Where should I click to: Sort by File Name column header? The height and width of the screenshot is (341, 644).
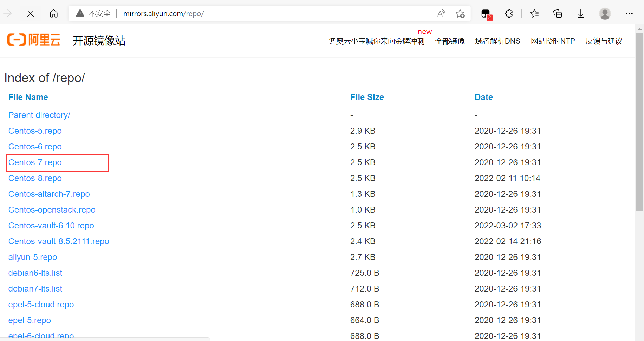[x=28, y=97]
